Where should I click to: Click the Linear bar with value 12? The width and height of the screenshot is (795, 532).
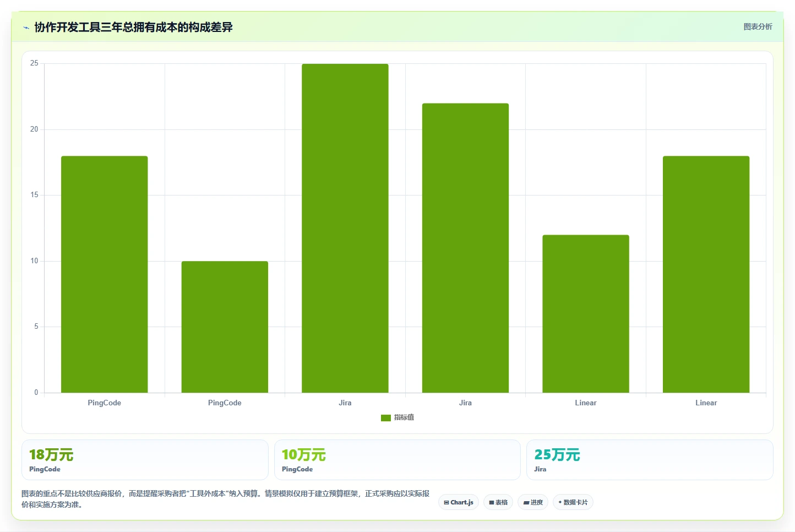click(x=586, y=314)
